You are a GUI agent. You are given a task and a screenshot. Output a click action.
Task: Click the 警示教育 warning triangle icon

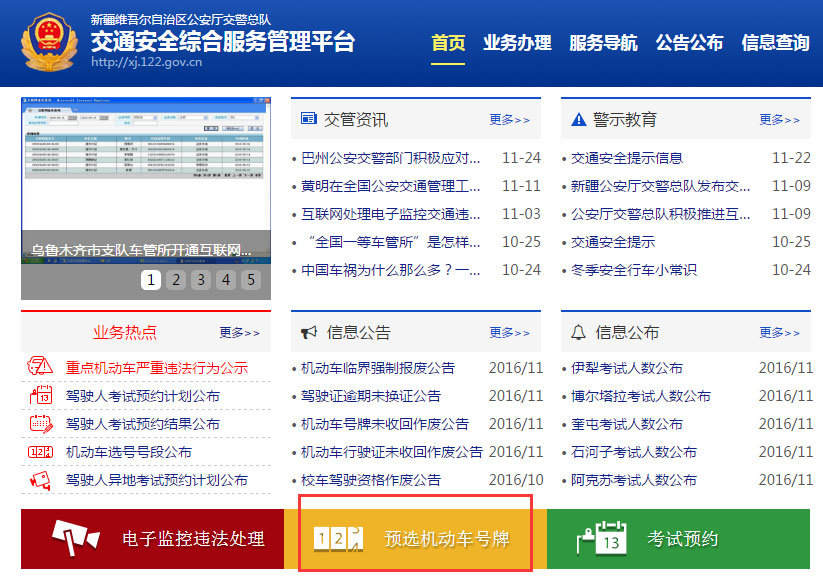tap(580, 118)
